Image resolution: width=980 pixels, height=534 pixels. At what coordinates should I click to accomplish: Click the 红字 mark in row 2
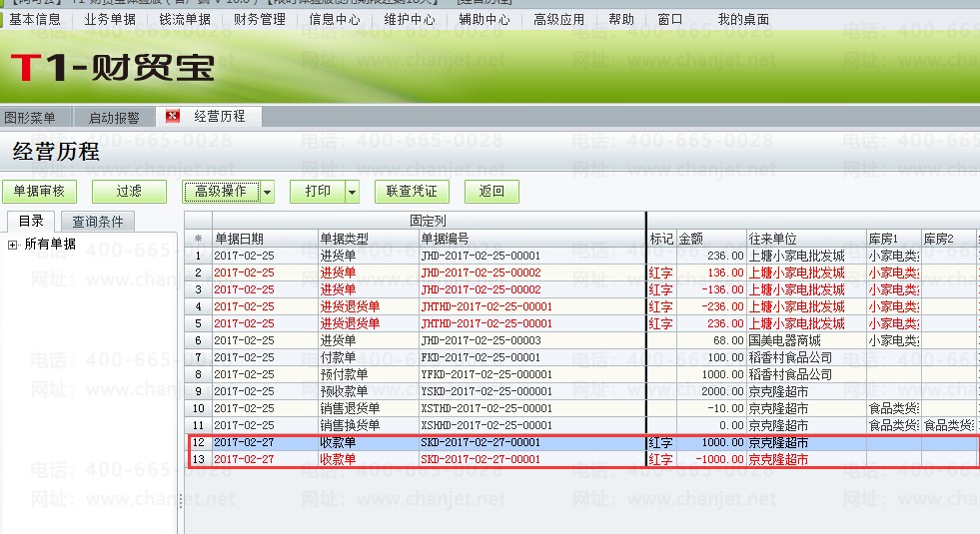click(660, 272)
